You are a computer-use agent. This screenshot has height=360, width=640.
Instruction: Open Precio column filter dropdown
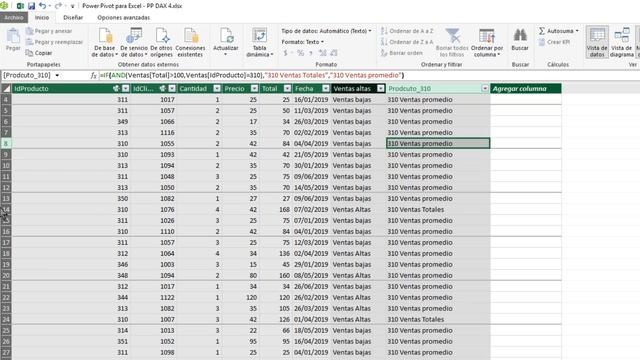click(x=254, y=89)
